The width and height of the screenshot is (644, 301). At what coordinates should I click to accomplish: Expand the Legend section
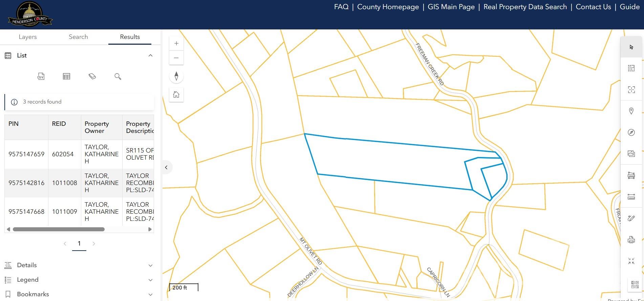[x=150, y=280]
